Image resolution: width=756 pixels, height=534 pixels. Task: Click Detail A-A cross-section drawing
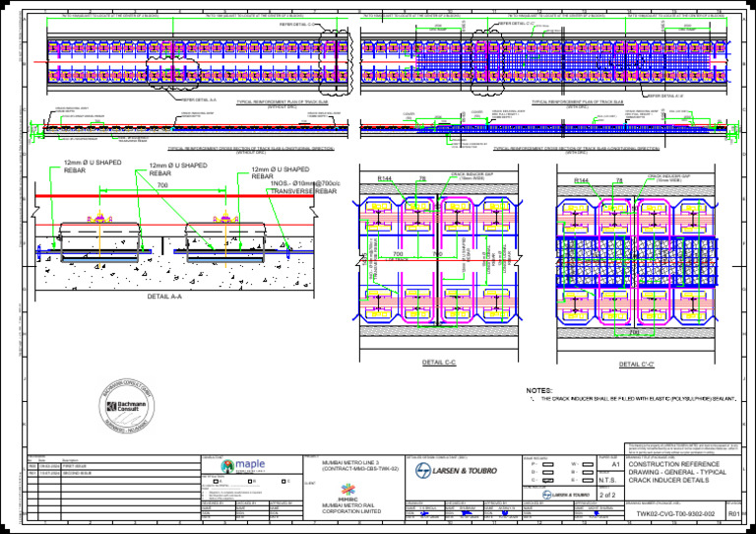pyautogui.click(x=174, y=241)
